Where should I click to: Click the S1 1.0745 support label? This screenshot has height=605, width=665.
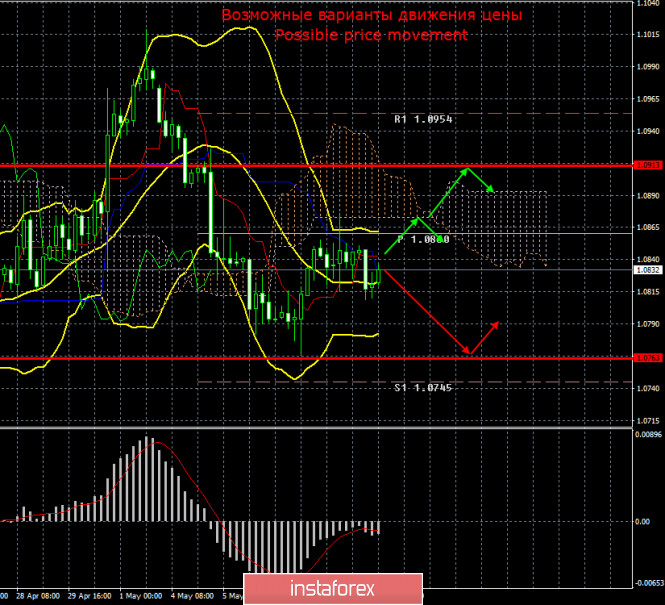[x=423, y=388]
